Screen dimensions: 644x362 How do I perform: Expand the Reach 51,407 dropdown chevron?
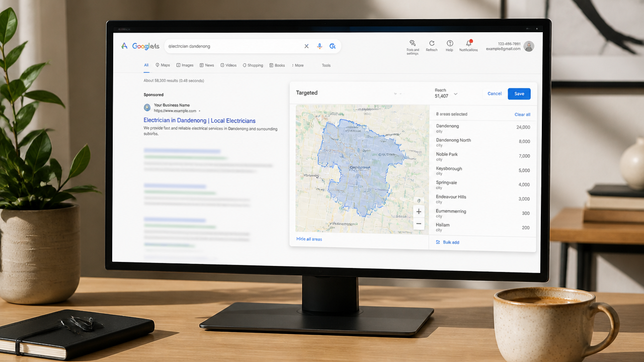coord(456,94)
